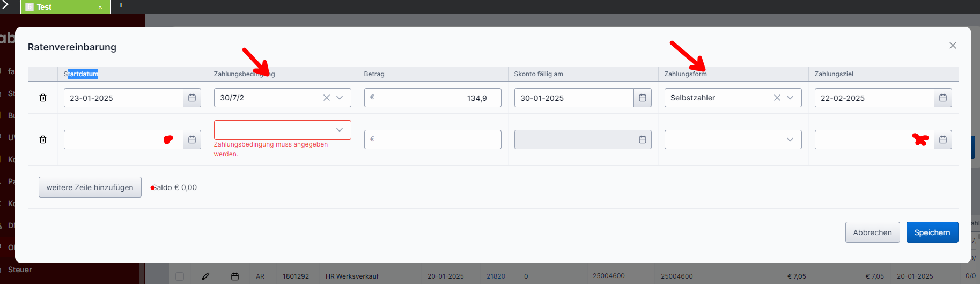Viewport: 980px width, 284px height.
Task: Save with the Speichern button
Action: point(932,232)
